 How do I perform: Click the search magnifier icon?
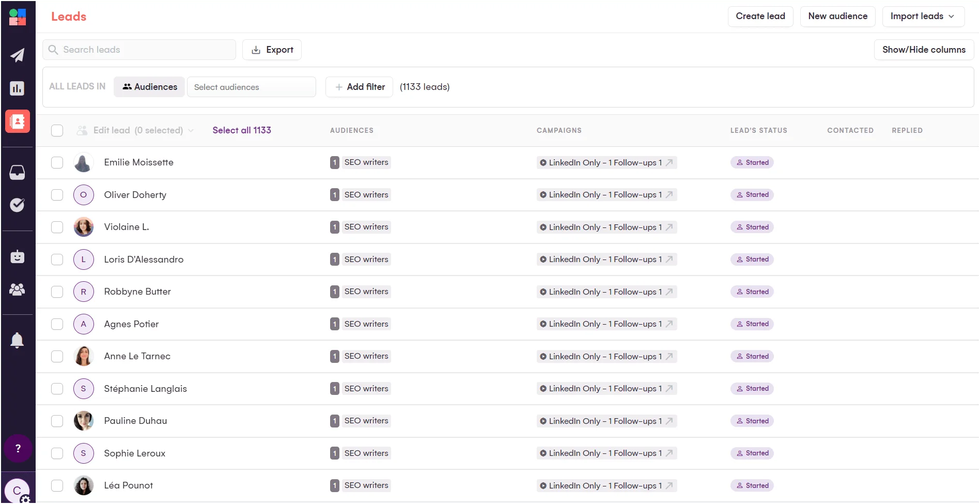(53, 50)
